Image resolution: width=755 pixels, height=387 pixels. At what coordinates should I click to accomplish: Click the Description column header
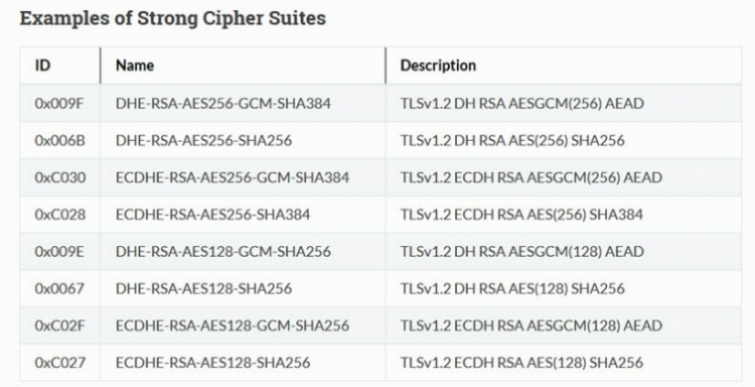tap(438, 65)
